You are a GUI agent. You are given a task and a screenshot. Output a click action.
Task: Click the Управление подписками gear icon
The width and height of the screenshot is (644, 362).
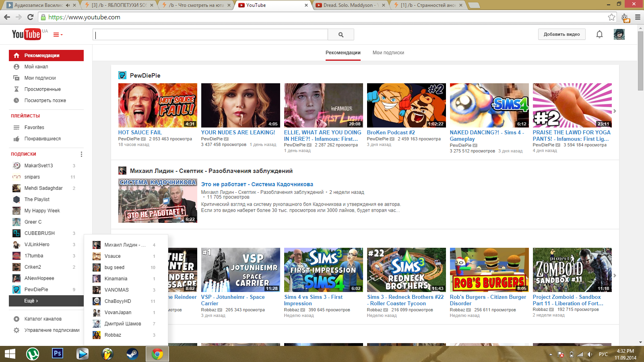click(17, 330)
